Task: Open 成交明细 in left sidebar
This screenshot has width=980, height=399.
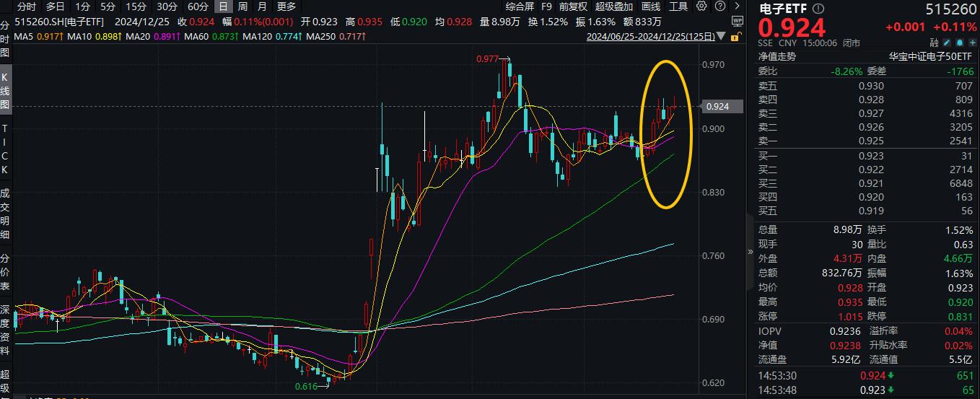Action: (x=6, y=214)
